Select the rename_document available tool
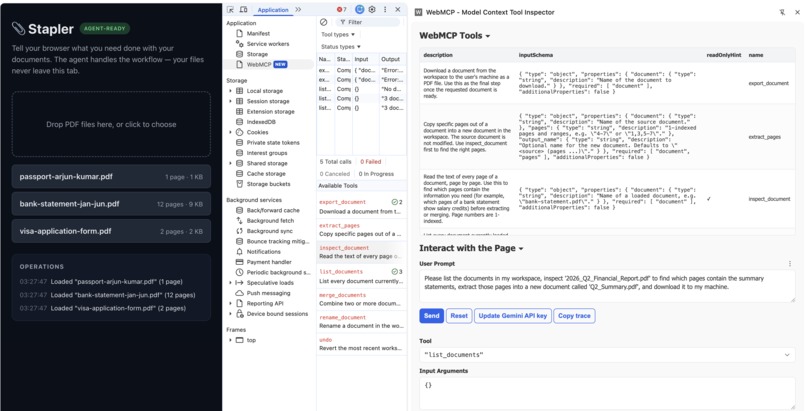806x411 pixels. coord(361,322)
